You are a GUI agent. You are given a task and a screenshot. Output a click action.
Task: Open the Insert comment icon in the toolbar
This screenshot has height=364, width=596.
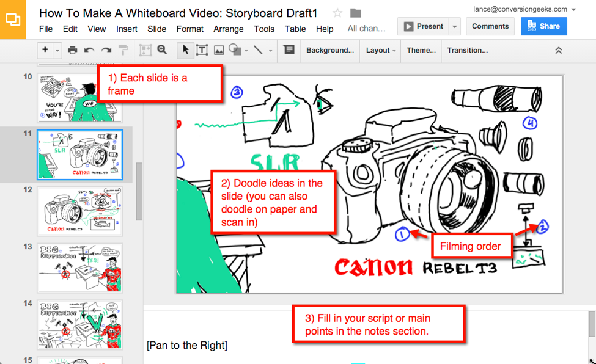(289, 50)
